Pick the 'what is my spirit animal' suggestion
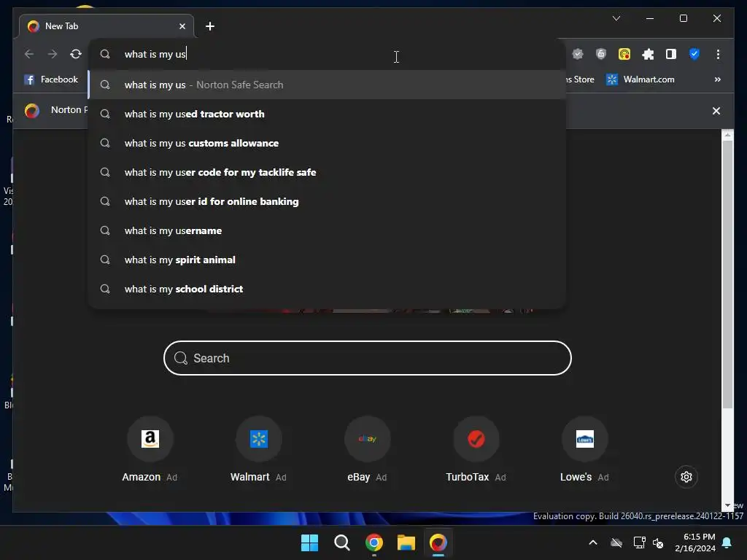The height and width of the screenshot is (560, 747). click(328, 260)
